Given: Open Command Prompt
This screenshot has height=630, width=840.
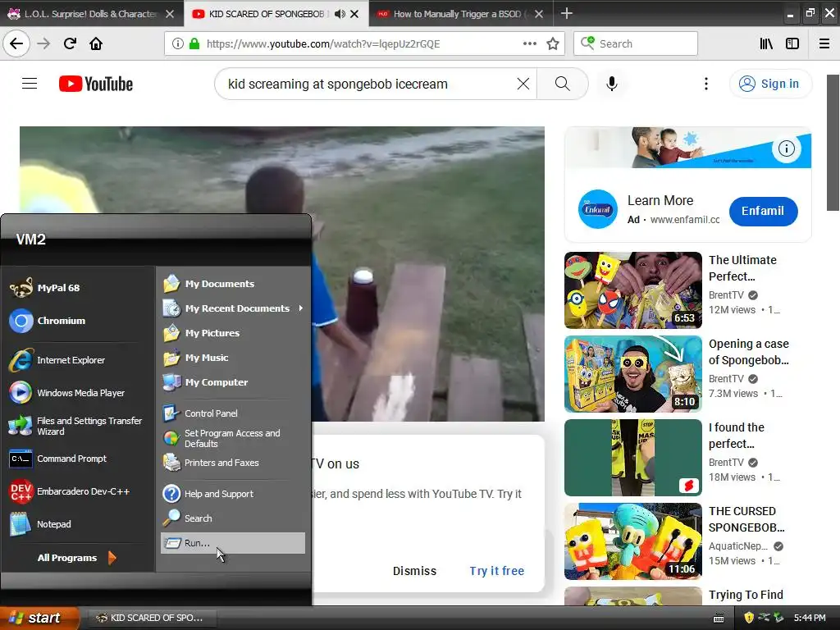Looking at the screenshot, I should (x=58, y=459).
